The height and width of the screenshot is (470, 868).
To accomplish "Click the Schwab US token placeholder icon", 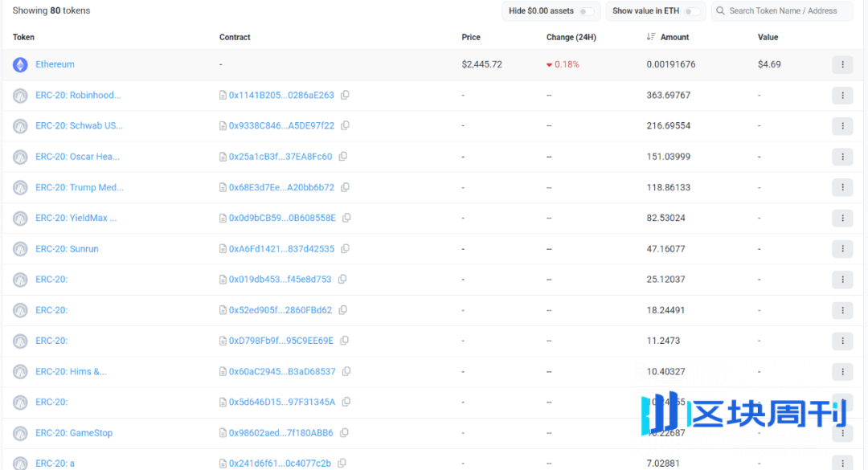I will tap(20, 126).
